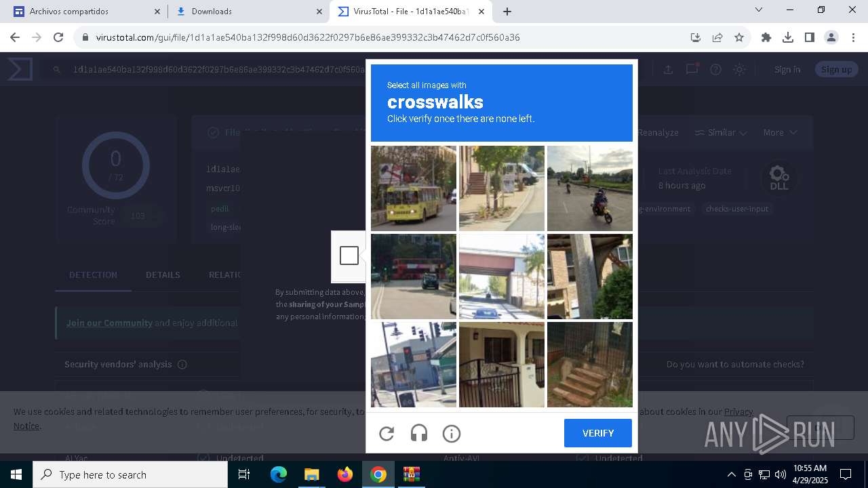Select the overpass bridge image tile
This screenshot has height=488, width=868.
tap(502, 277)
